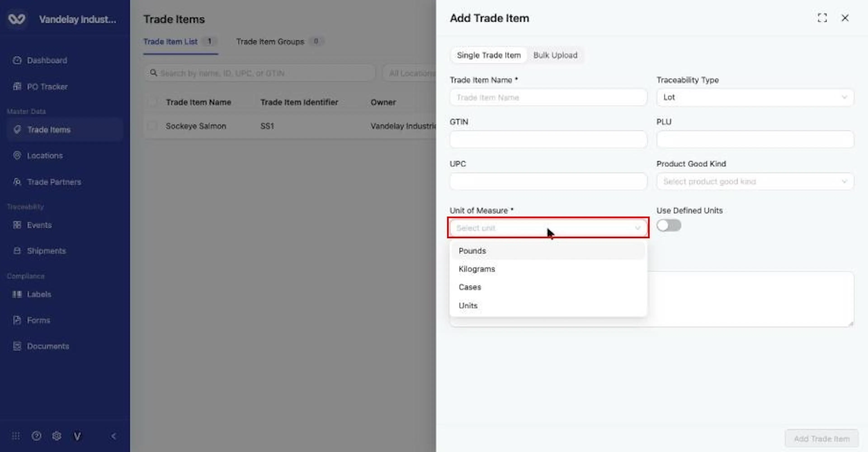
Task: Choose Cases from the unit list
Action: click(548, 287)
